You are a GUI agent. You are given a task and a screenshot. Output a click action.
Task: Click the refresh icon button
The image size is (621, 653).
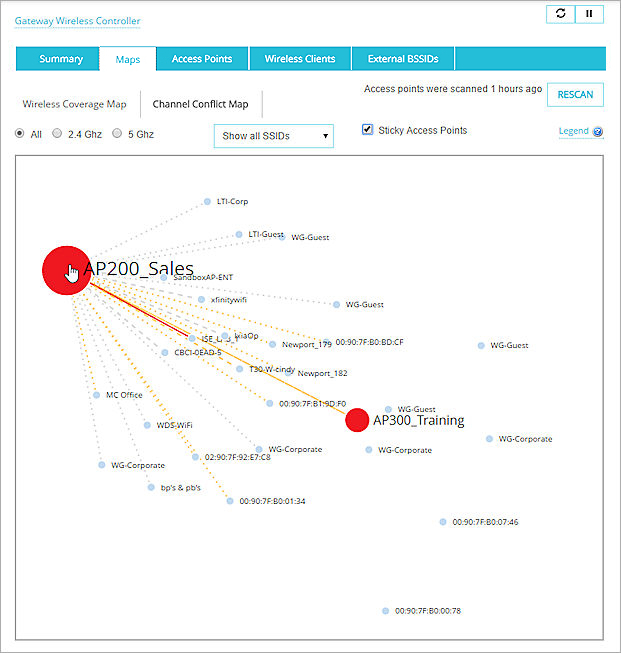click(x=560, y=14)
